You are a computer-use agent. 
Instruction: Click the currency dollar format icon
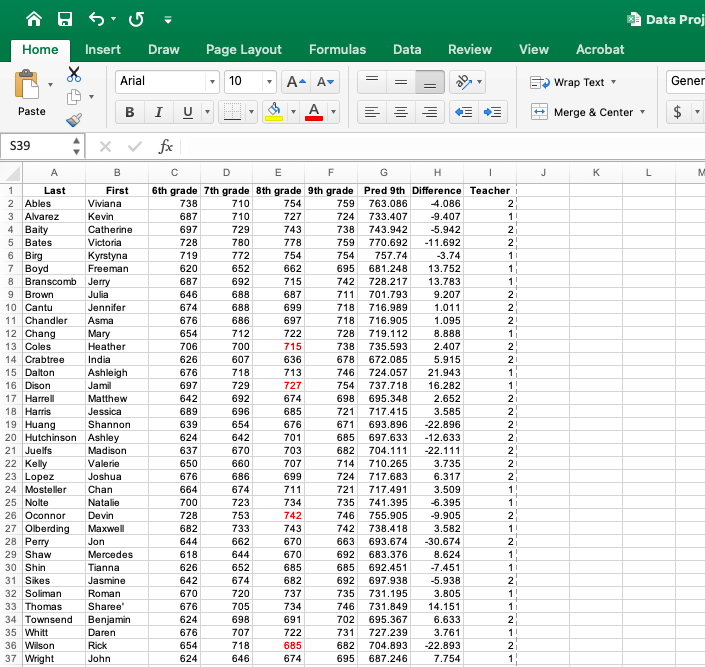677,112
